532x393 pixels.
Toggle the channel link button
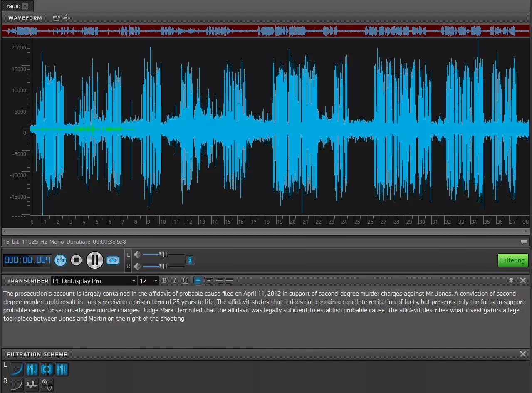190,261
